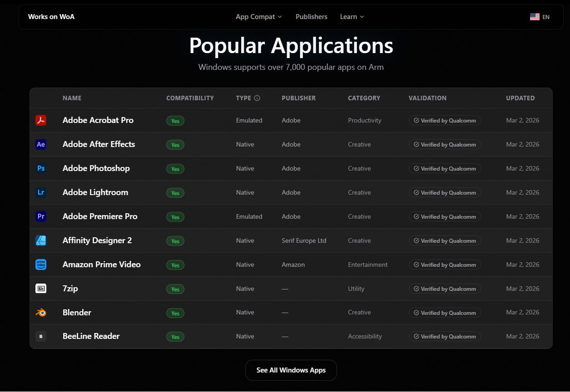Image resolution: width=570 pixels, height=392 pixels.
Task: Open Adobe Lightroom app name
Action: tap(95, 192)
